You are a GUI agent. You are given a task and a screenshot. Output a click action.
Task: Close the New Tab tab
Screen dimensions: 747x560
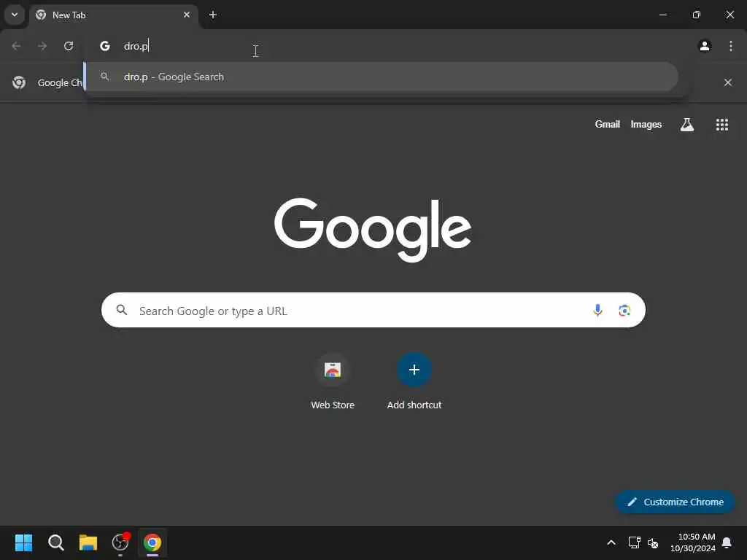(x=187, y=15)
